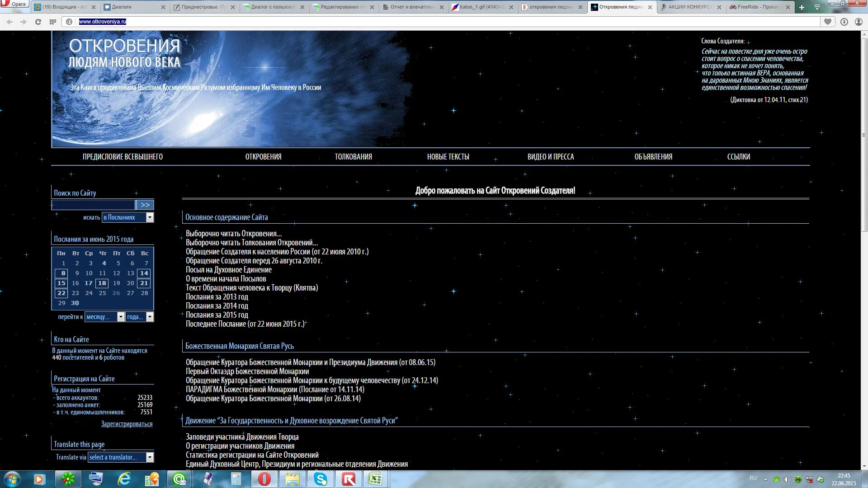Open the ТОЛКОВАНИЯ menu item

click(352, 156)
